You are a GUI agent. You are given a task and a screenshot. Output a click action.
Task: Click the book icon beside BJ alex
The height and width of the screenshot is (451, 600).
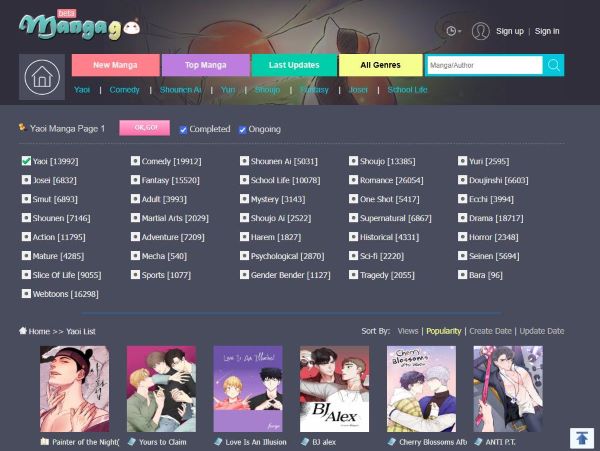[x=305, y=442]
